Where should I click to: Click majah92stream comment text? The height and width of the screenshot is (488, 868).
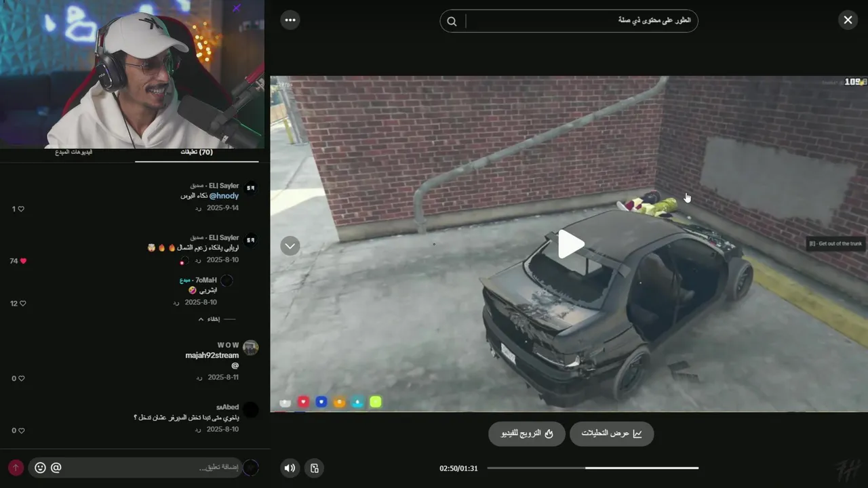212,356
